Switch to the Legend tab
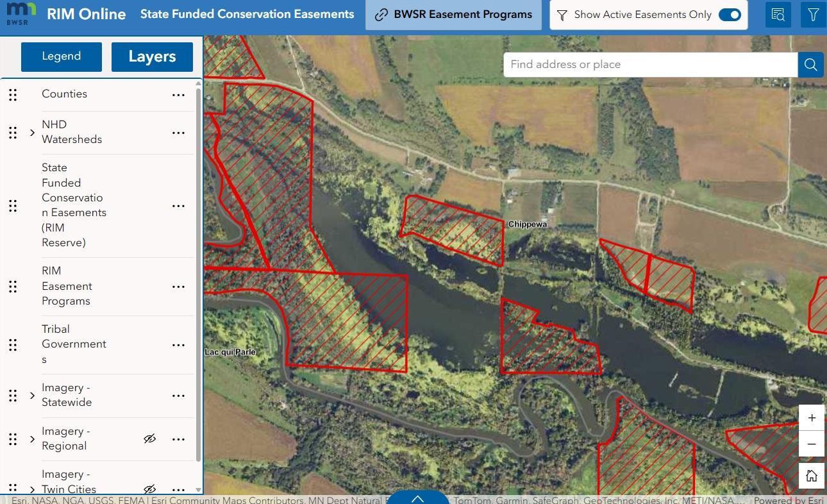This screenshot has width=827, height=504. click(62, 56)
